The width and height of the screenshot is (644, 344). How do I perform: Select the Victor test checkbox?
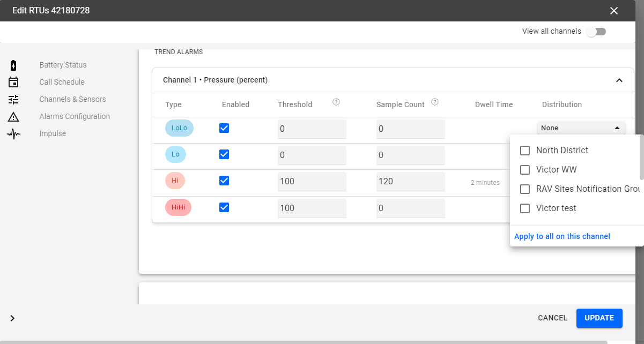pyautogui.click(x=525, y=208)
